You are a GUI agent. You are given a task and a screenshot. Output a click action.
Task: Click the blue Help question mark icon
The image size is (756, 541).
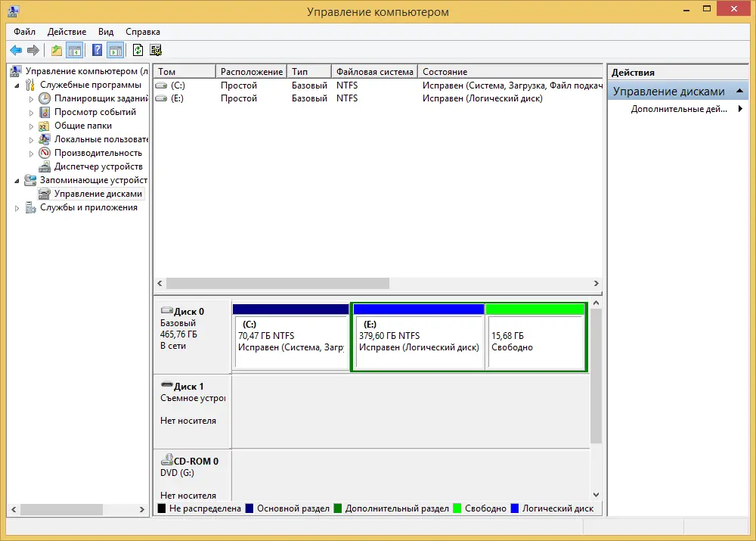tap(97, 51)
